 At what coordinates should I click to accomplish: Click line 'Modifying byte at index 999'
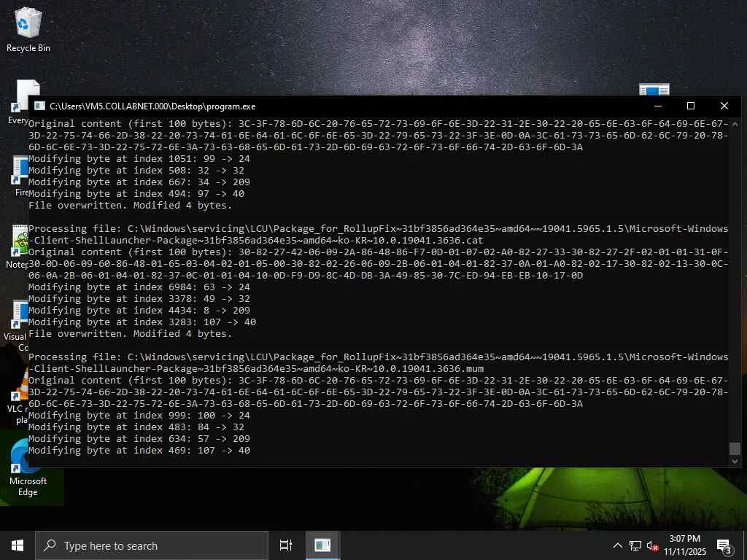pyautogui.click(x=139, y=415)
